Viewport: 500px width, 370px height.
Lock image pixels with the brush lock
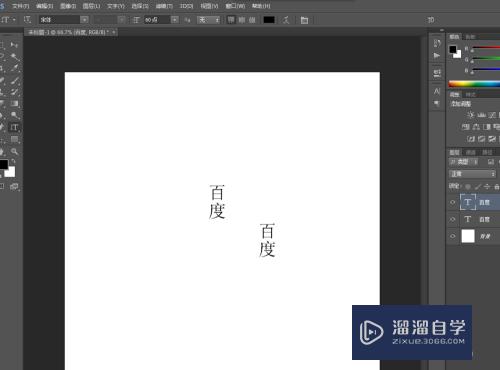coord(478,187)
